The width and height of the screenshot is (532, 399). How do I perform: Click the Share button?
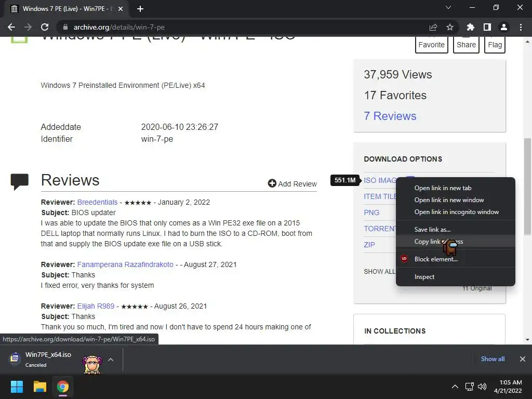466,45
